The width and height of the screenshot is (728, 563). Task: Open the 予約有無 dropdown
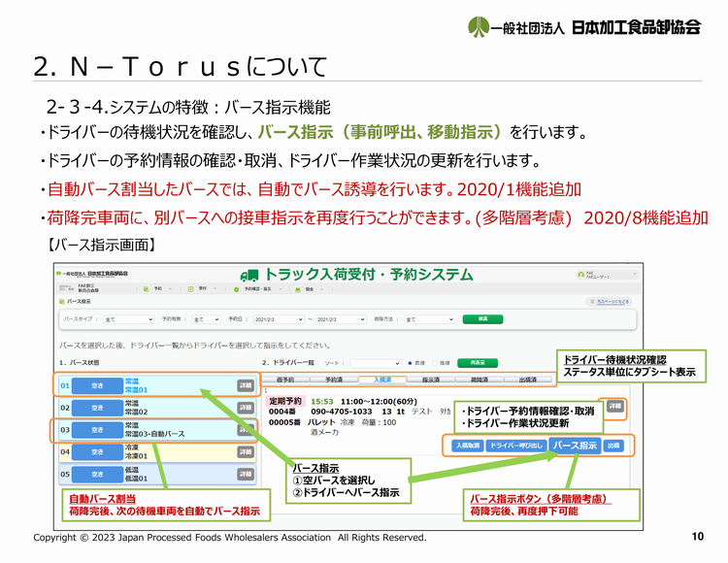click(x=206, y=319)
